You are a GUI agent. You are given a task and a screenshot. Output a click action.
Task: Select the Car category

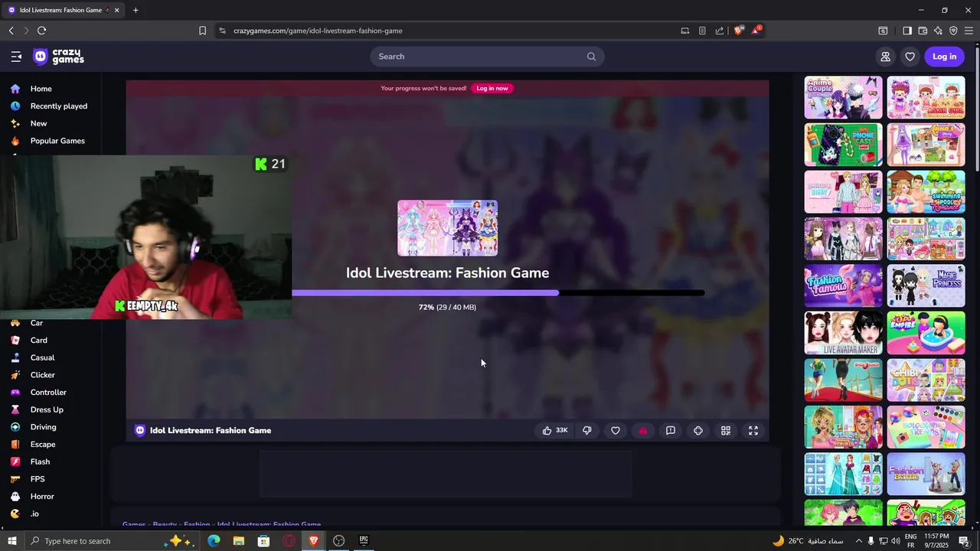click(36, 323)
